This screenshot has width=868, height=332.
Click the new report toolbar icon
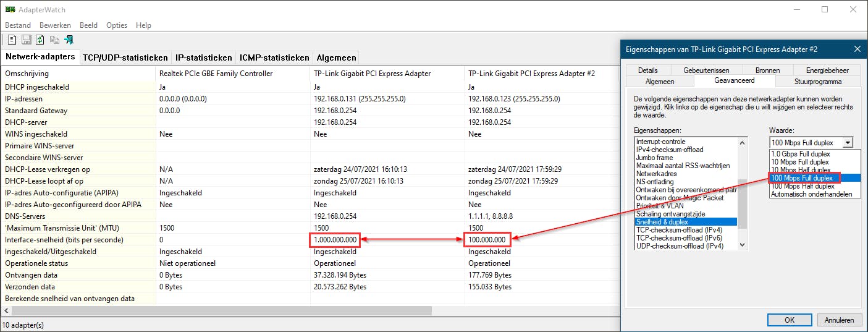pyautogui.click(x=11, y=40)
